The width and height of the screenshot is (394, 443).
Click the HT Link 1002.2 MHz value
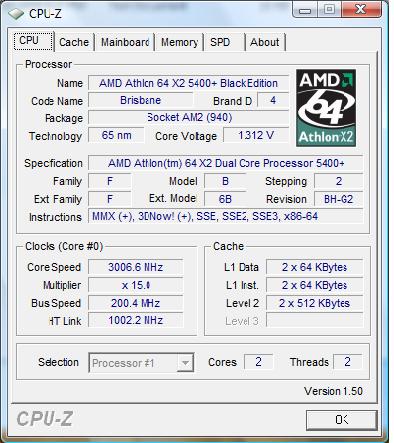coord(136,321)
